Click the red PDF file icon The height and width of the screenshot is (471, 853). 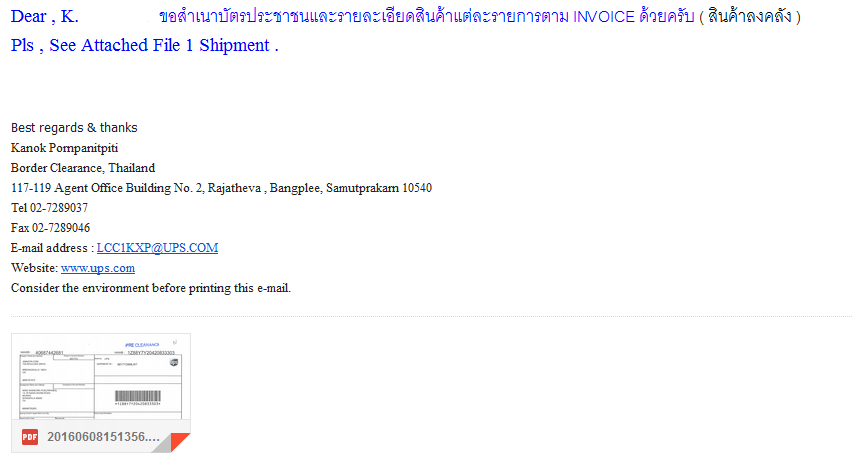pos(30,437)
